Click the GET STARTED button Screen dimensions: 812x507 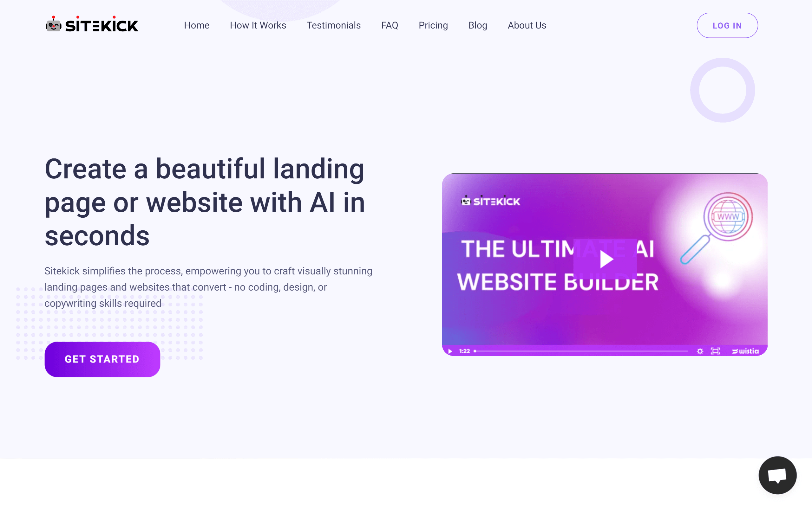pos(102,359)
